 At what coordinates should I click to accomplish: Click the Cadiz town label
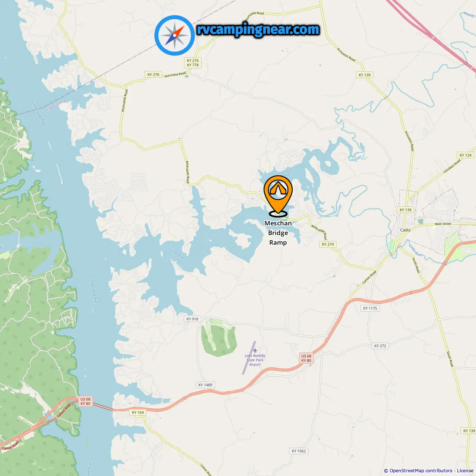(x=405, y=230)
